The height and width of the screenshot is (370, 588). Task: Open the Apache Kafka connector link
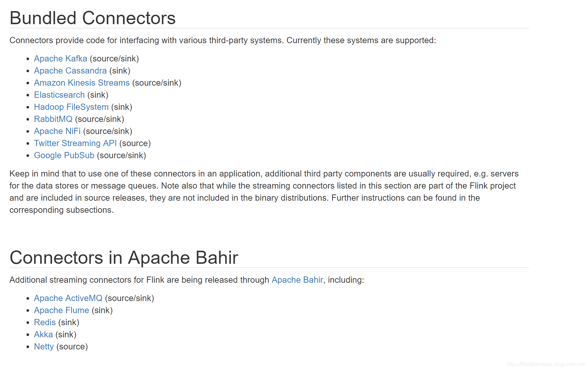coord(60,59)
